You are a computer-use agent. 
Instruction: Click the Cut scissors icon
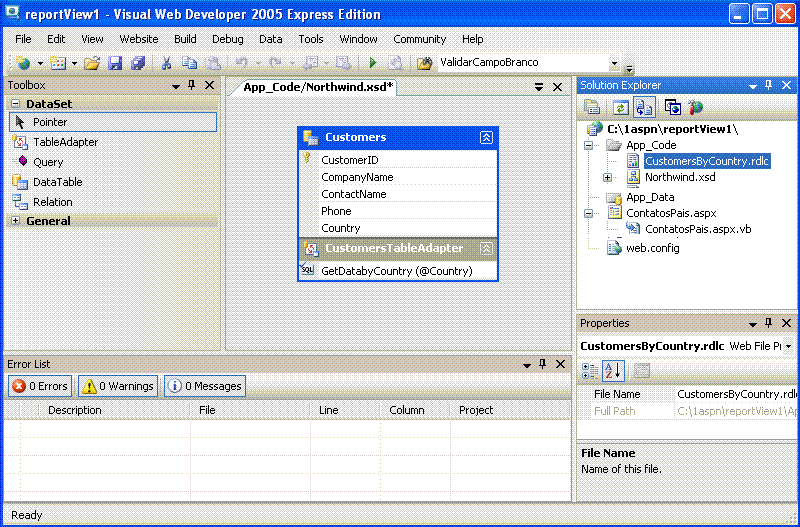tap(166, 63)
